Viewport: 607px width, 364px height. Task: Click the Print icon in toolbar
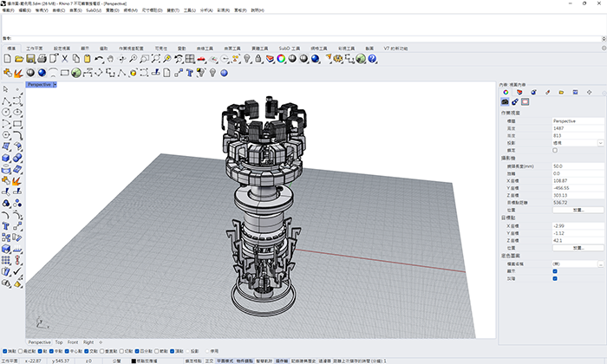pos(41,59)
